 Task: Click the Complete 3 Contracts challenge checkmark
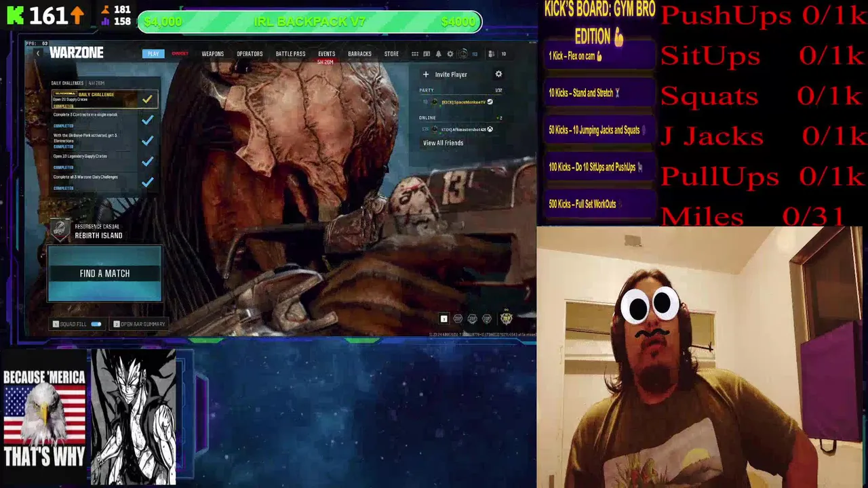click(x=147, y=121)
